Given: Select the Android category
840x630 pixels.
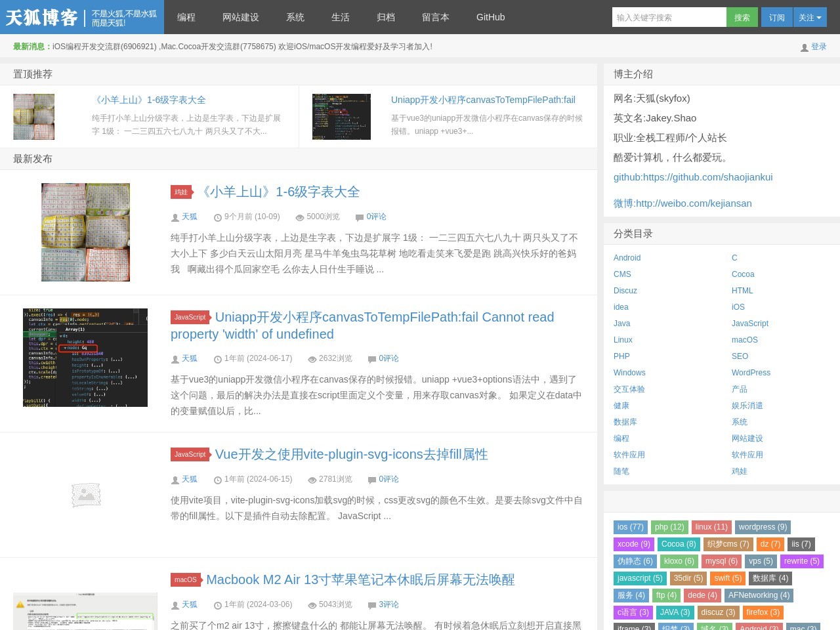Looking at the screenshot, I should (627, 258).
